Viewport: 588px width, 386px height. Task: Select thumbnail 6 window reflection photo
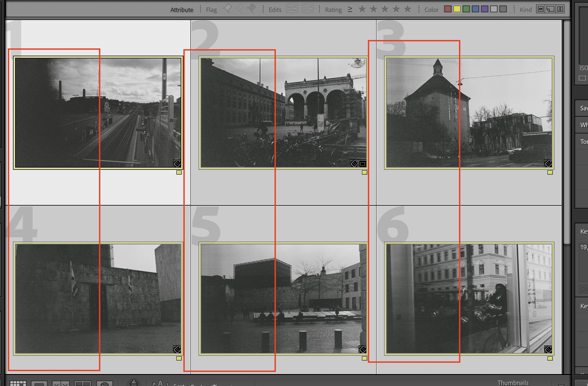tap(469, 298)
